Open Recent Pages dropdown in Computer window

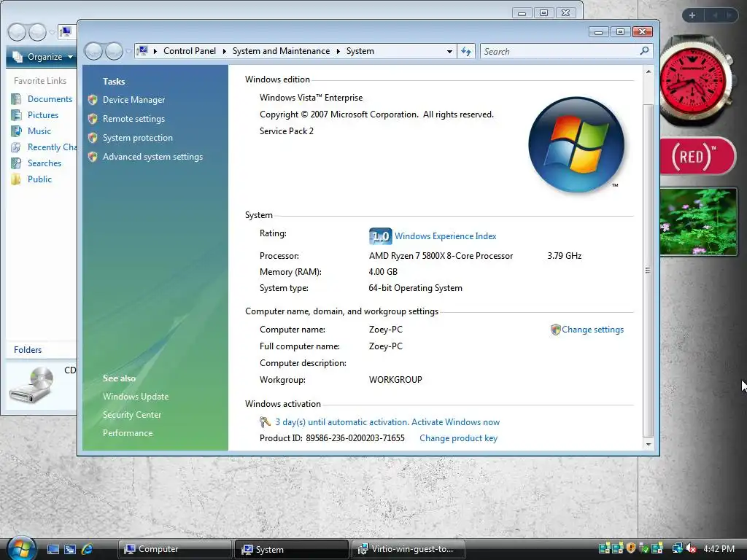click(x=52, y=33)
